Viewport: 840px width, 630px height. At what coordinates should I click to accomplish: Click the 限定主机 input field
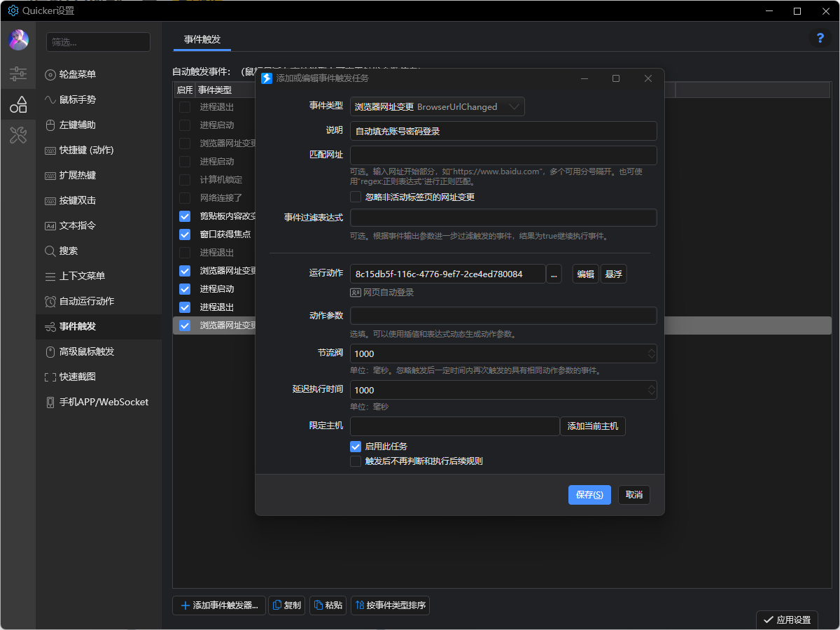455,426
